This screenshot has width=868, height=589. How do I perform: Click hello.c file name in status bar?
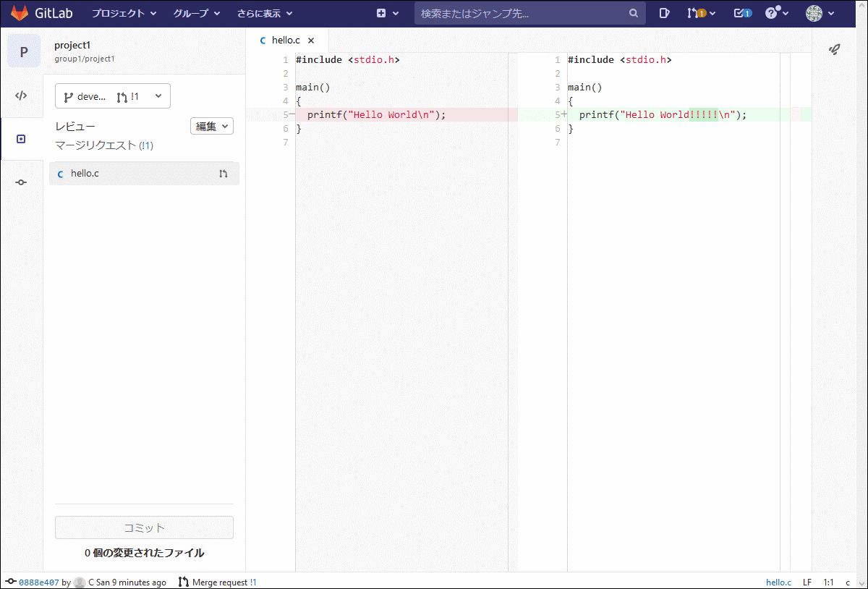pos(778,582)
